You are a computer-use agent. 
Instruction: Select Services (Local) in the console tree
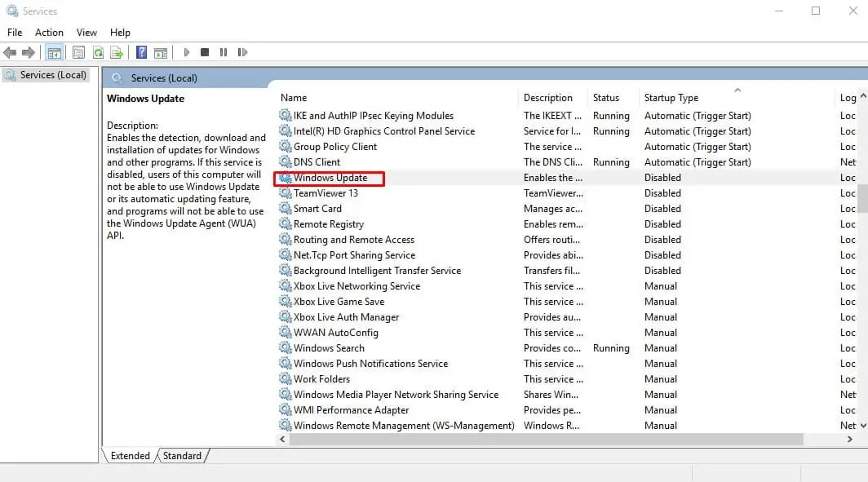tap(46, 75)
